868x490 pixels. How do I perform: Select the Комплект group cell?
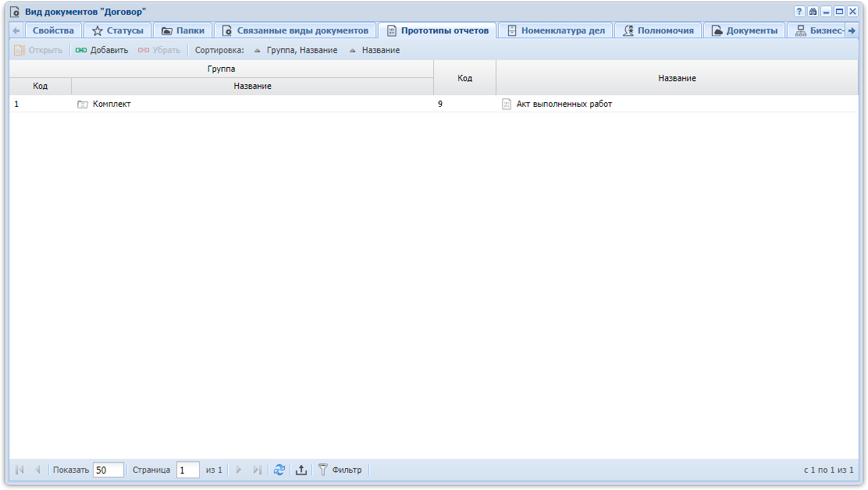(252, 104)
